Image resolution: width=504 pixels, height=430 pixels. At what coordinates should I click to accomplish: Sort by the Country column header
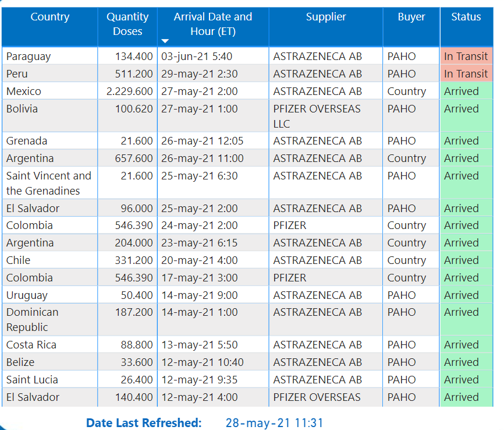point(49,17)
